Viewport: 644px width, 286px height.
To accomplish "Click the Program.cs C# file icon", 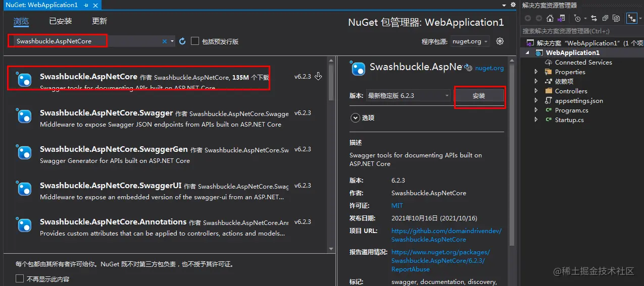I will [x=549, y=110].
